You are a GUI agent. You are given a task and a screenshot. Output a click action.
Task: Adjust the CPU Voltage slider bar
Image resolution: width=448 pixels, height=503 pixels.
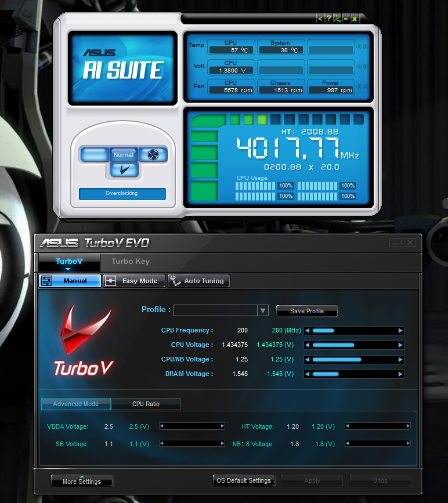[354, 345]
